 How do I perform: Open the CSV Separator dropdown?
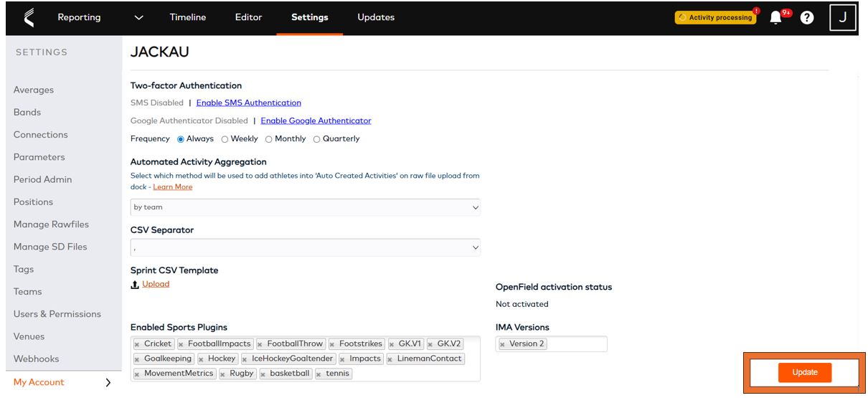tap(305, 247)
